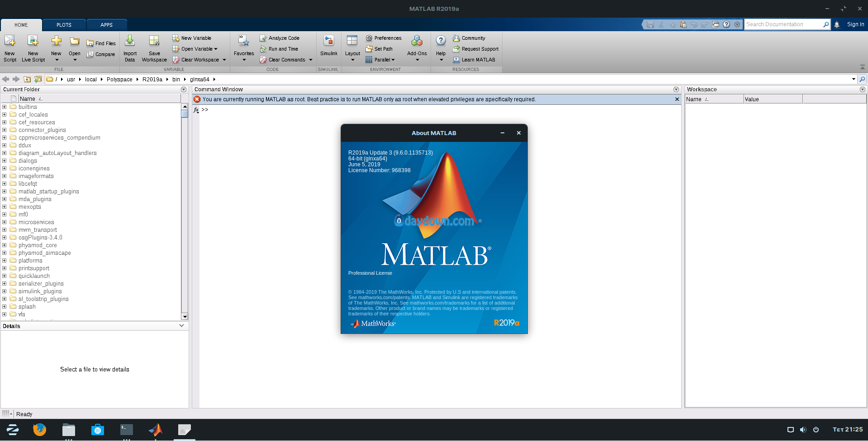
Task: Go up one folder level
Action: (27, 79)
